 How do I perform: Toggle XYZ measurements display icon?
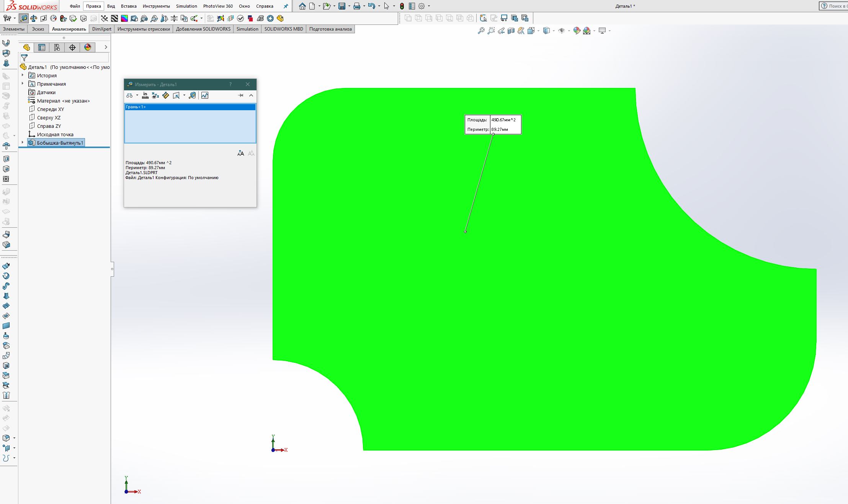click(x=155, y=95)
